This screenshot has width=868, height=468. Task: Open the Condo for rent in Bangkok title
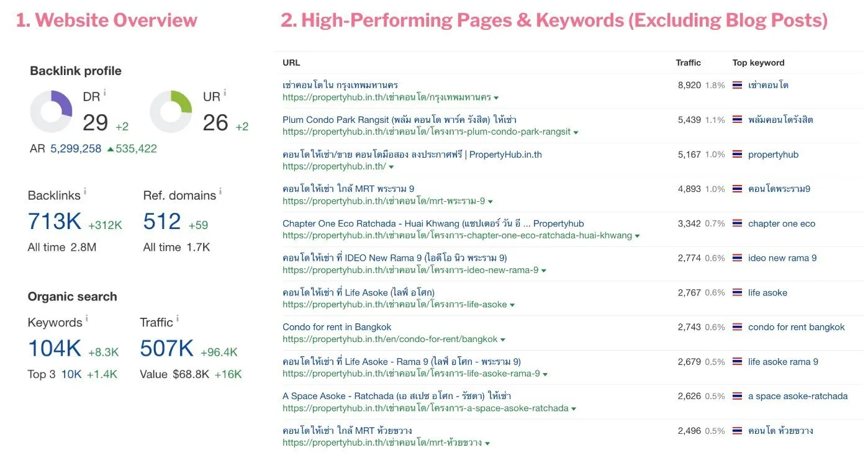click(337, 327)
